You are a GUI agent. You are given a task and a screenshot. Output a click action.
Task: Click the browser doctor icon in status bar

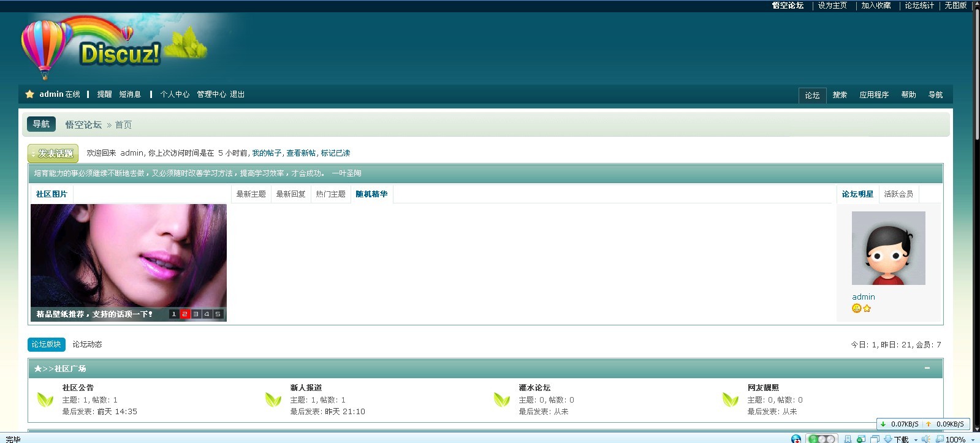796,439
